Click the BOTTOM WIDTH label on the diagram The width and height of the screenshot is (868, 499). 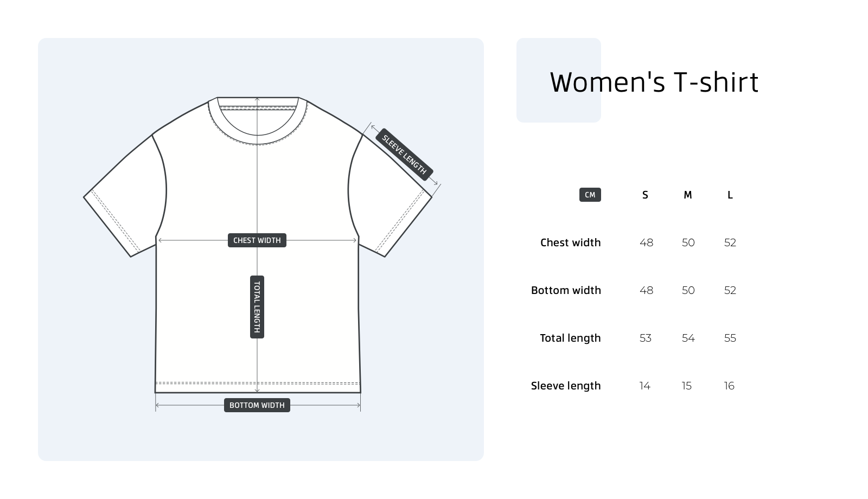point(257,405)
